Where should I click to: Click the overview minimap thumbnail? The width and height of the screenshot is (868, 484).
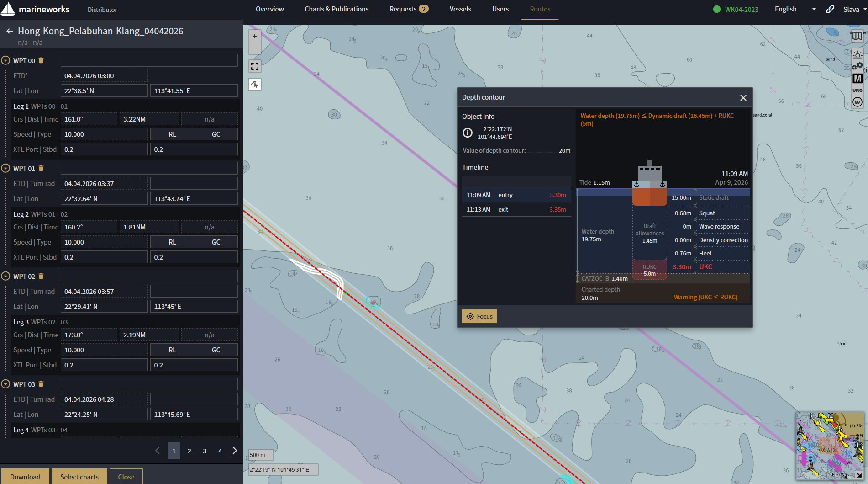(830, 446)
